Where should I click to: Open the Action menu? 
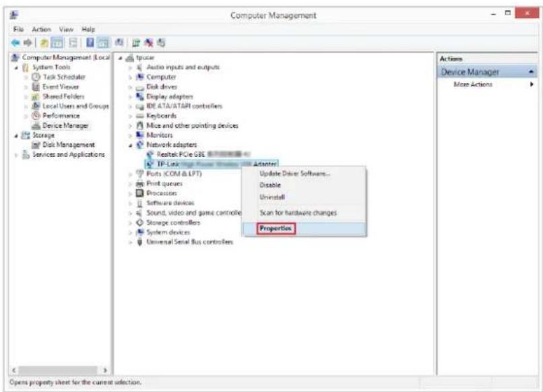click(x=42, y=30)
